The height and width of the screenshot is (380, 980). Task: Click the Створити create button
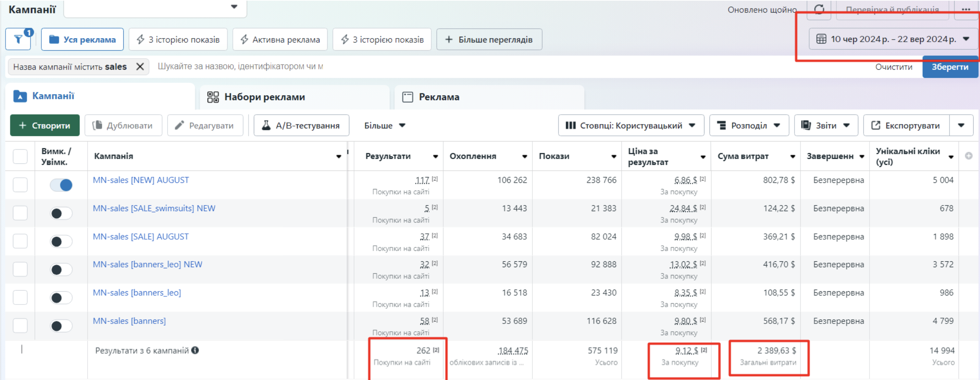[x=45, y=125]
